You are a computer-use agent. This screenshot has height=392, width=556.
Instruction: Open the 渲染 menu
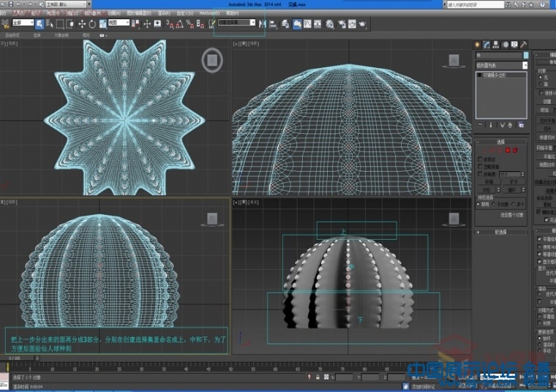[164, 13]
